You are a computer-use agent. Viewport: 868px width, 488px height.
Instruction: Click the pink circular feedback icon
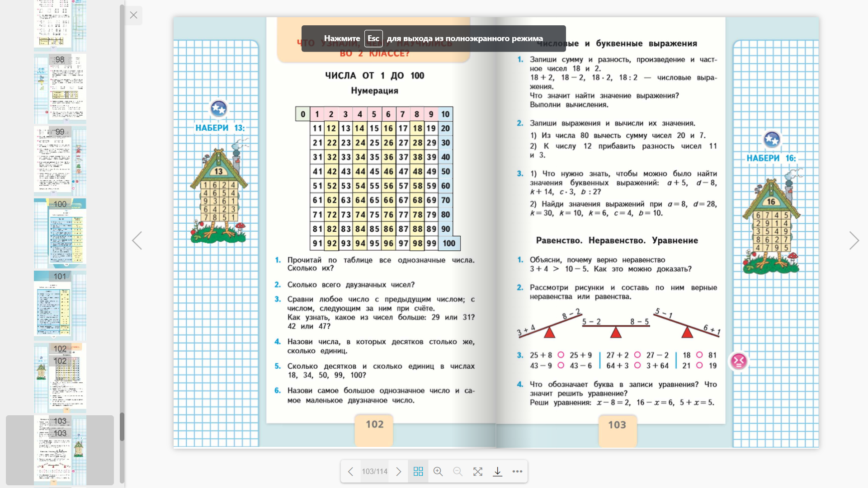[739, 361]
